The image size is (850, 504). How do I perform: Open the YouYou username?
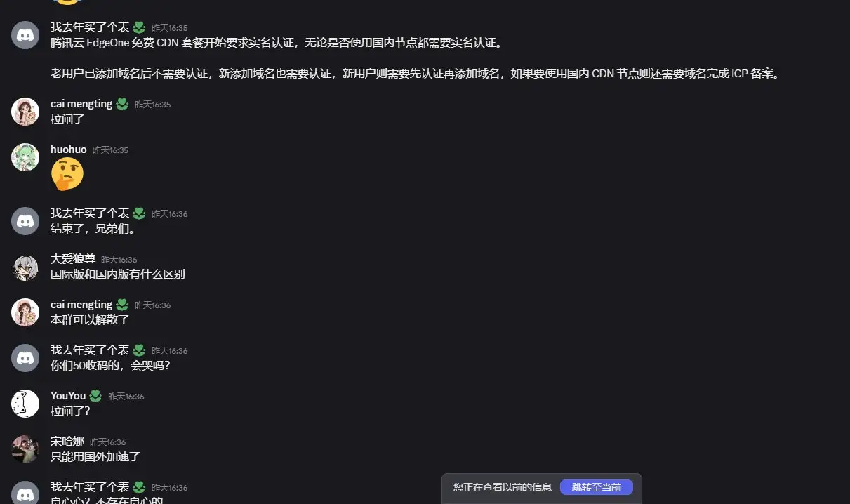(x=68, y=396)
